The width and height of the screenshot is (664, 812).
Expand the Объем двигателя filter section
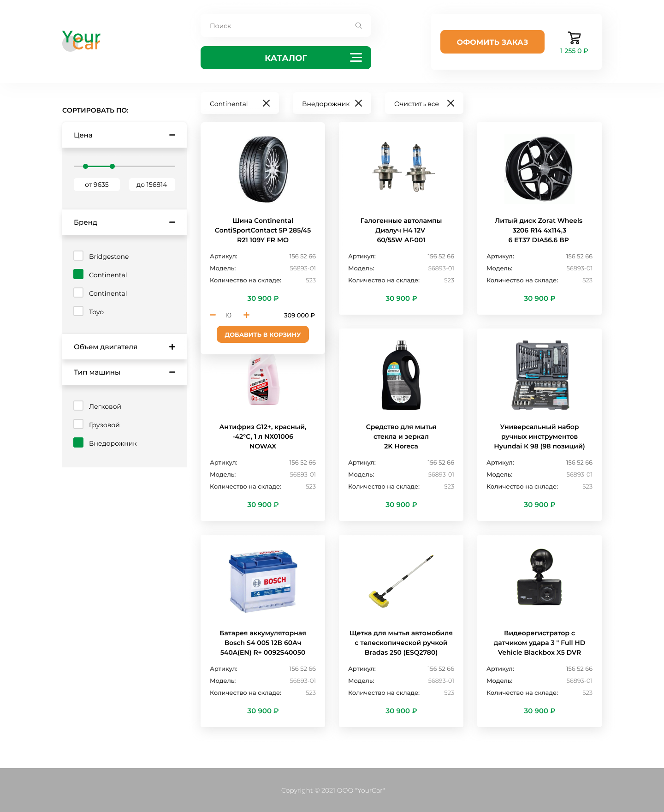(172, 347)
